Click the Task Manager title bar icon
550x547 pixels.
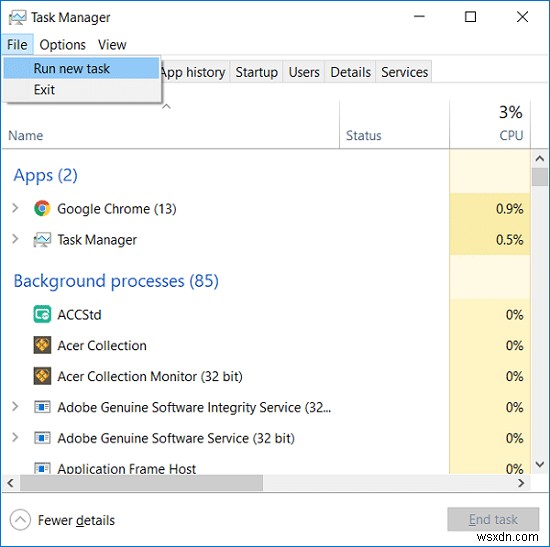tap(17, 18)
